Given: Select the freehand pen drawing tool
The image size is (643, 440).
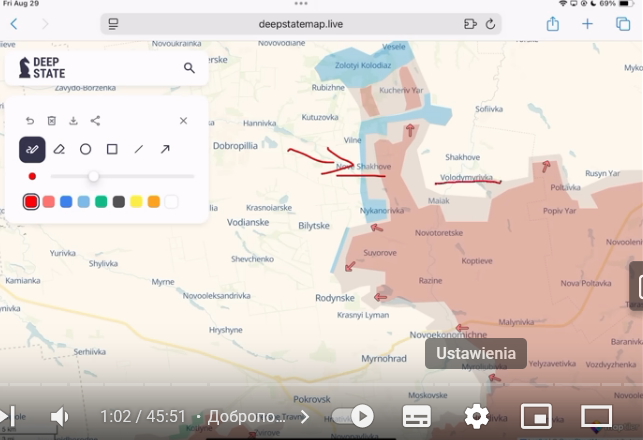Looking at the screenshot, I should click(x=32, y=149).
